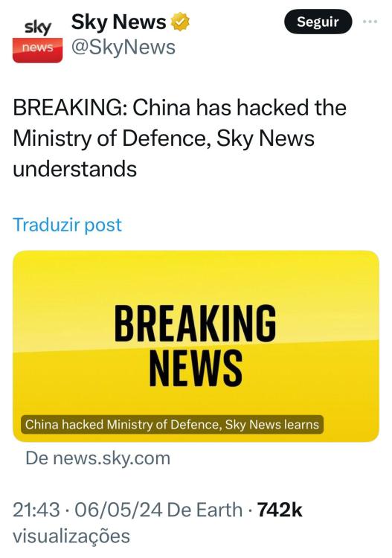The image size is (392, 558).
Task: Click the gold verified badge
Action: (180, 22)
